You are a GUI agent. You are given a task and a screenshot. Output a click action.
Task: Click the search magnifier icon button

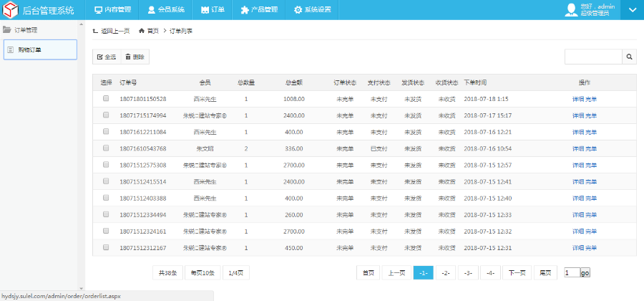tap(630, 57)
